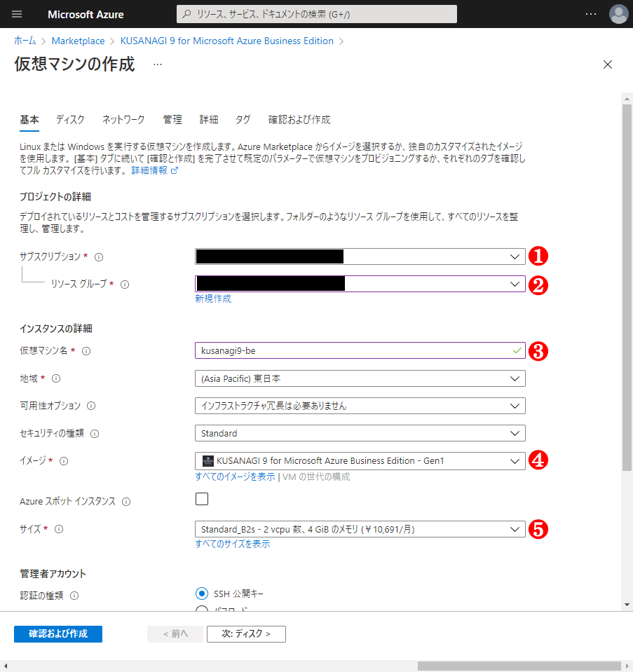
Task: Open the ellipsis beside 仮想マシンの作成 title
Action: (158, 64)
